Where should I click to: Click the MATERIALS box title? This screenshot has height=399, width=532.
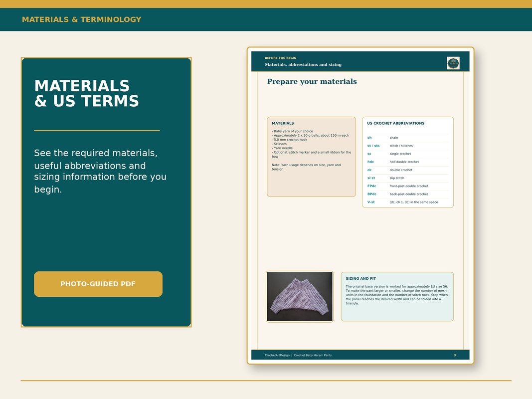(x=283, y=123)
